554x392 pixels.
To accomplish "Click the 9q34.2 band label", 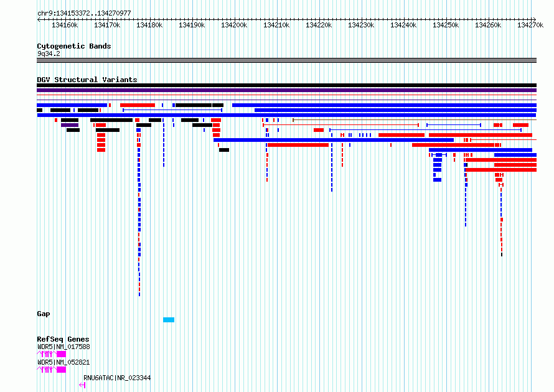I will (x=49, y=54).
